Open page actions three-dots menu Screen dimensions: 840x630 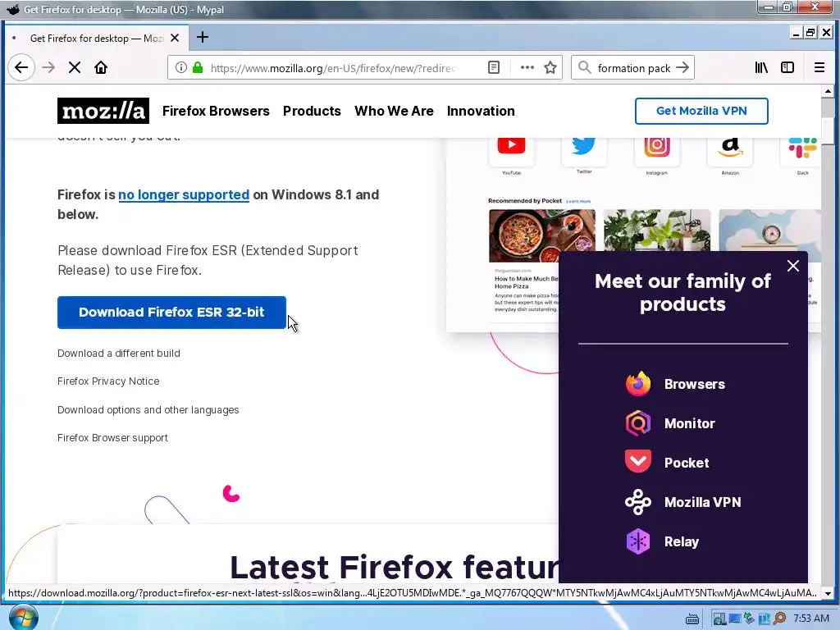(x=527, y=67)
